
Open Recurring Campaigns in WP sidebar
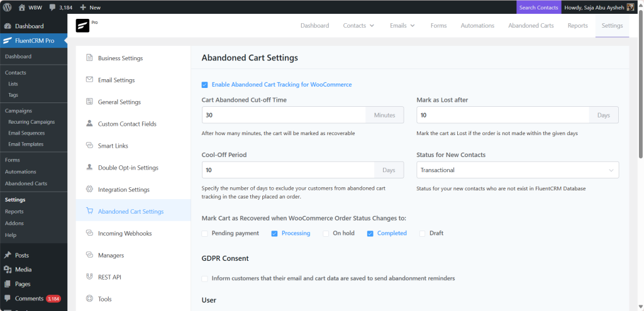coord(31,122)
